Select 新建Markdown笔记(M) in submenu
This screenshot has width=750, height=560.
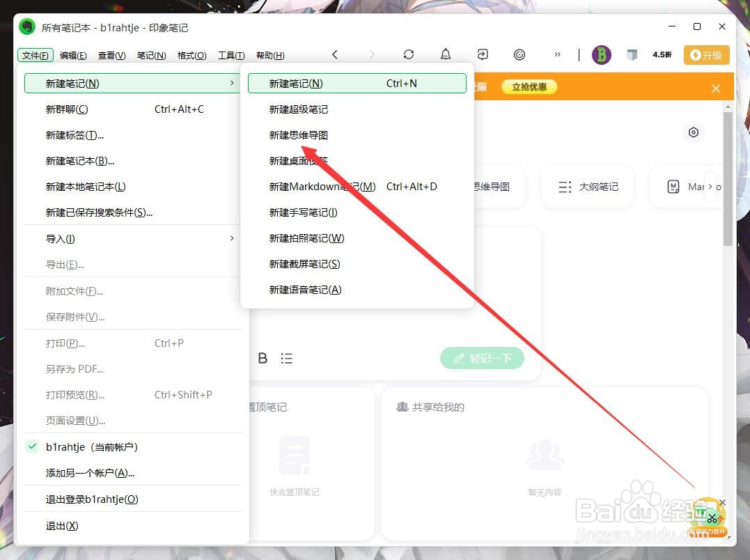point(357,187)
